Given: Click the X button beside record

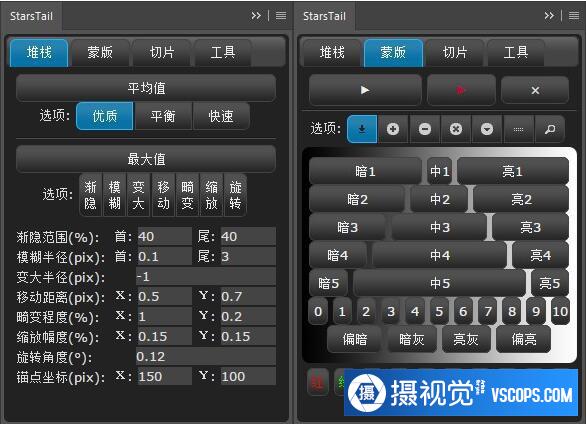Looking at the screenshot, I should (x=535, y=90).
